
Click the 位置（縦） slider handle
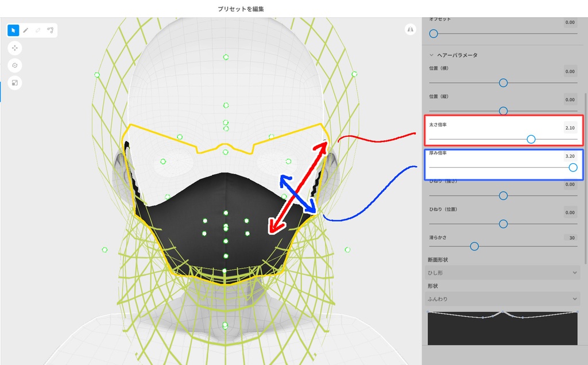(503, 111)
